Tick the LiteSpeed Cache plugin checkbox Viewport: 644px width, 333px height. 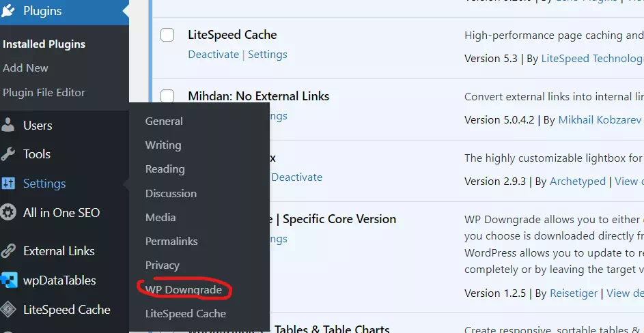click(x=167, y=35)
